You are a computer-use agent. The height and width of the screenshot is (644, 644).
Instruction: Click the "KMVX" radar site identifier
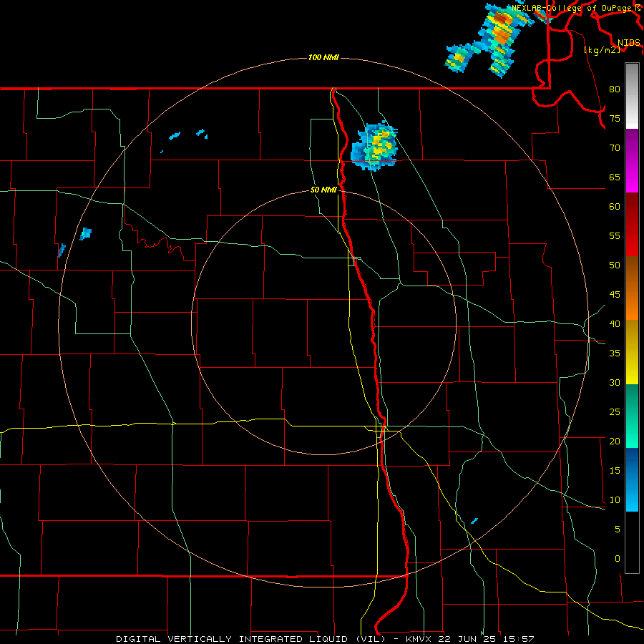point(419,639)
